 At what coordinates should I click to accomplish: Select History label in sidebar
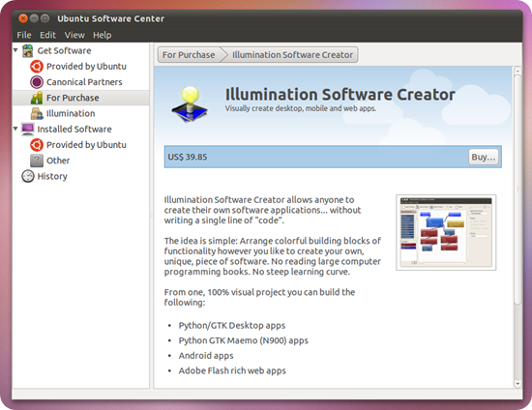(x=52, y=176)
